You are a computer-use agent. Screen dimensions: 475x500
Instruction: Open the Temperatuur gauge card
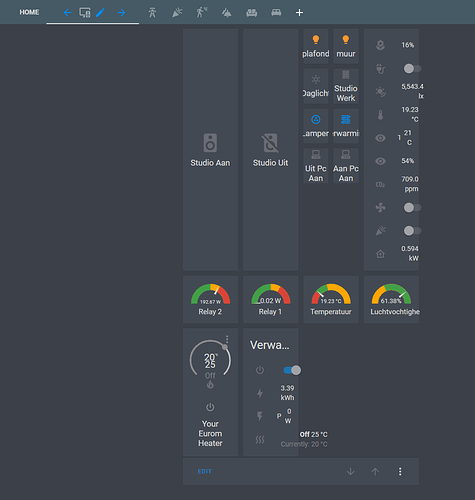[331, 299]
